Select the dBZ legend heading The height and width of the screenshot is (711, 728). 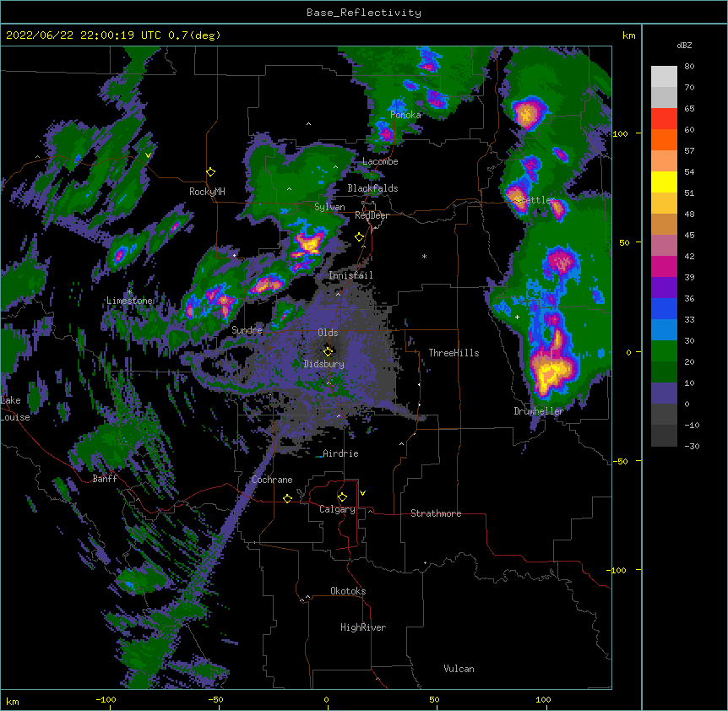click(x=684, y=45)
